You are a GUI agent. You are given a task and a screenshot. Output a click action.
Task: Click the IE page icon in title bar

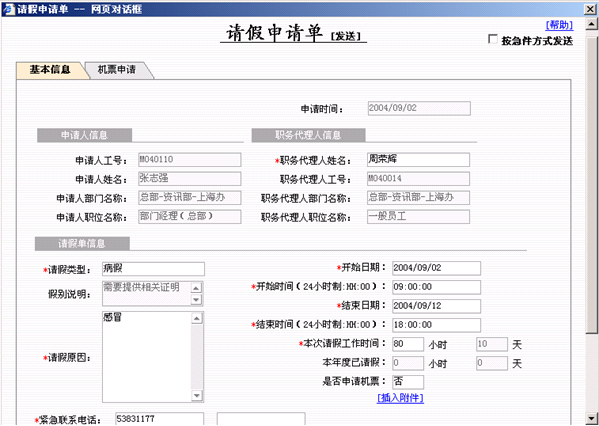click(8, 9)
